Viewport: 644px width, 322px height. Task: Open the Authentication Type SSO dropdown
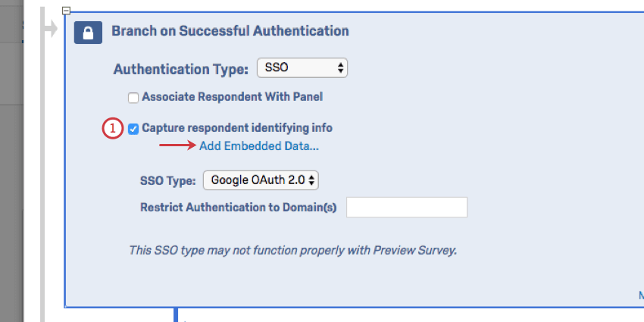302,68
